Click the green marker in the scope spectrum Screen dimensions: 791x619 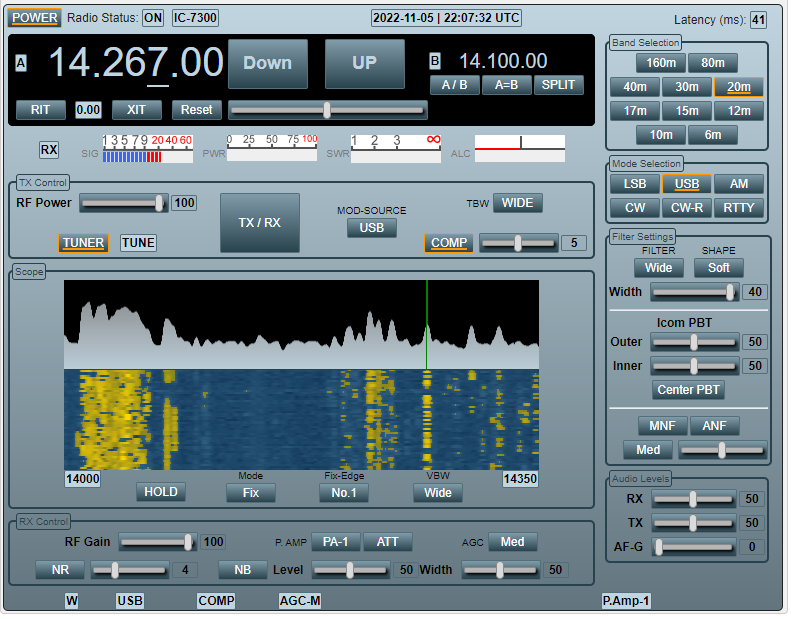(428, 326)
